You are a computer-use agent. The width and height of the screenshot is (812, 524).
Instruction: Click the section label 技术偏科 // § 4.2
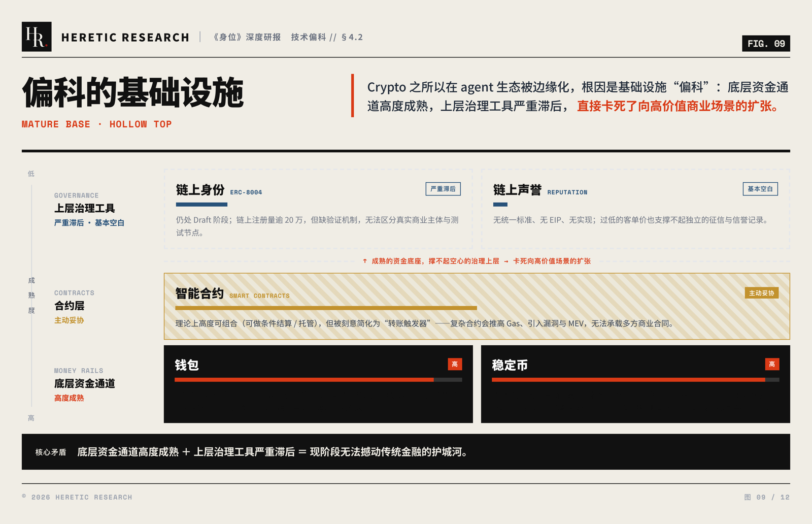327,37
